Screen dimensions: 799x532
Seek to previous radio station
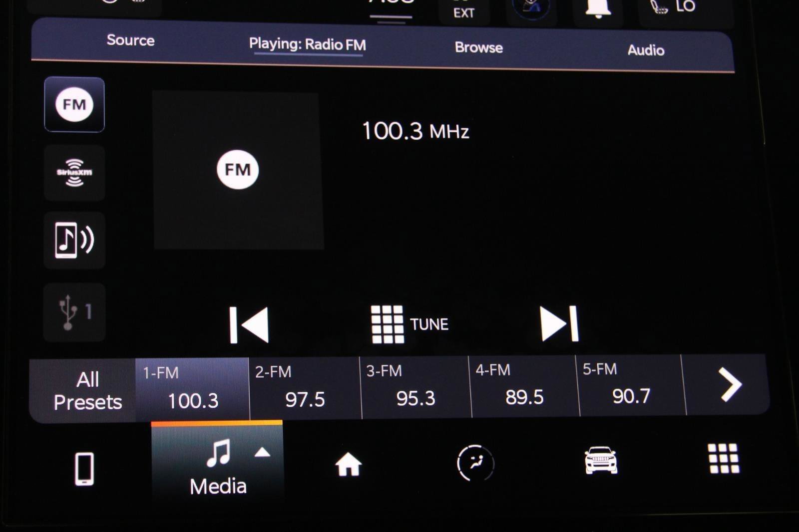[249, 325]
